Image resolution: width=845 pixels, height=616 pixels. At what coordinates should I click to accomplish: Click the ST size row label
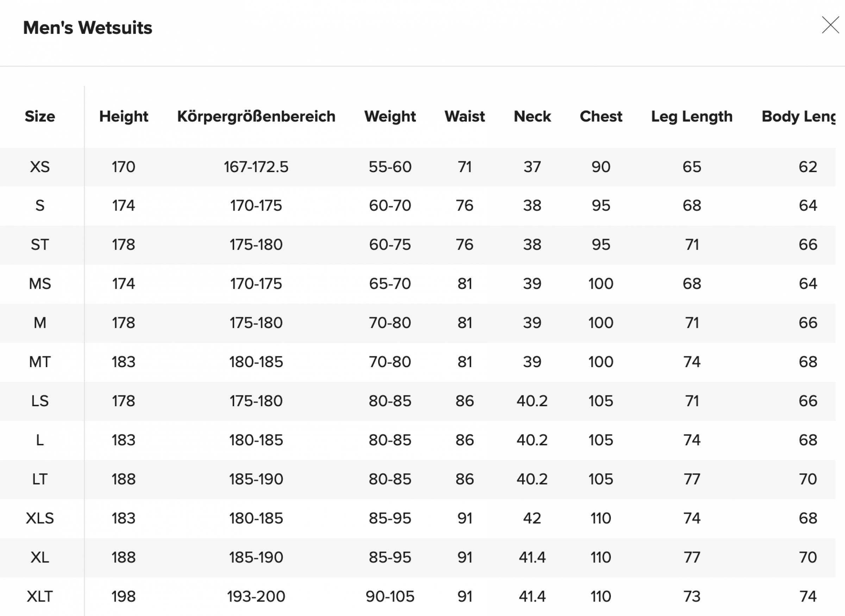point(40,245)
